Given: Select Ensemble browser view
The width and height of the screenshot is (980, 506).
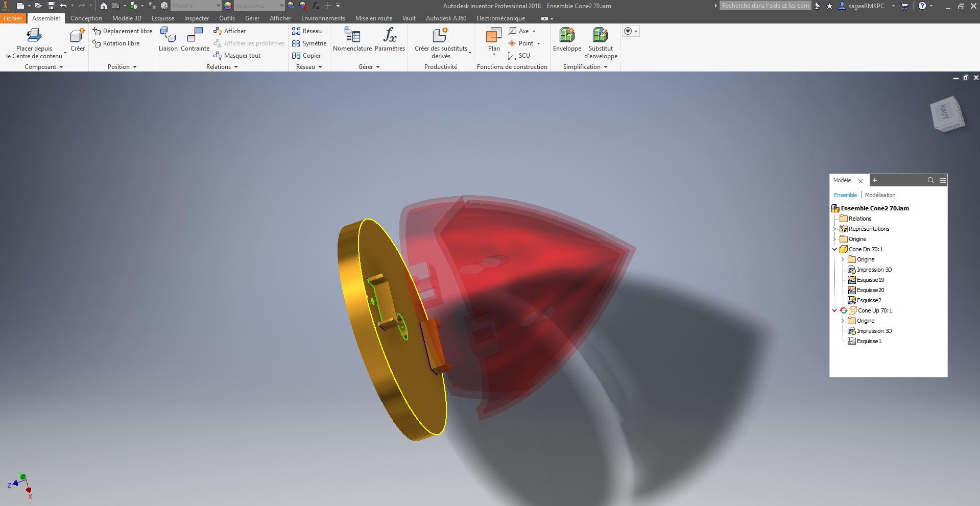Looking at the screenshot, I should tap(845, 195).
